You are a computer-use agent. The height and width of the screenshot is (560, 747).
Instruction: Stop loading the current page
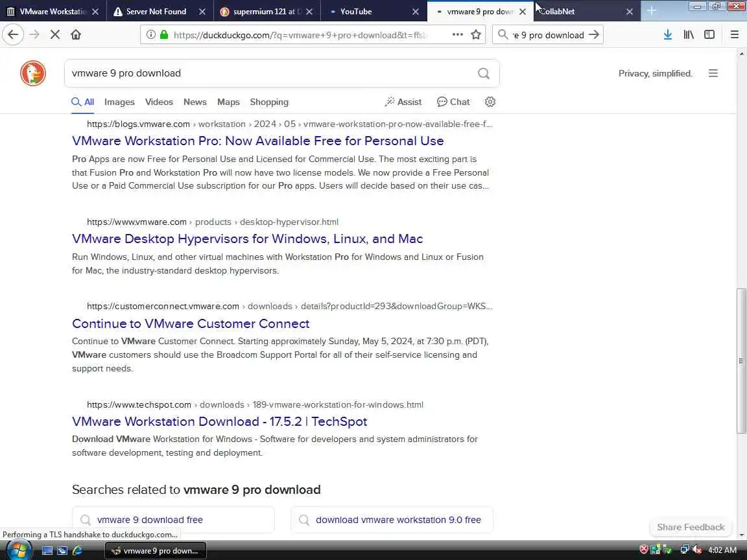pyautogui.click(x=54, y=34)
